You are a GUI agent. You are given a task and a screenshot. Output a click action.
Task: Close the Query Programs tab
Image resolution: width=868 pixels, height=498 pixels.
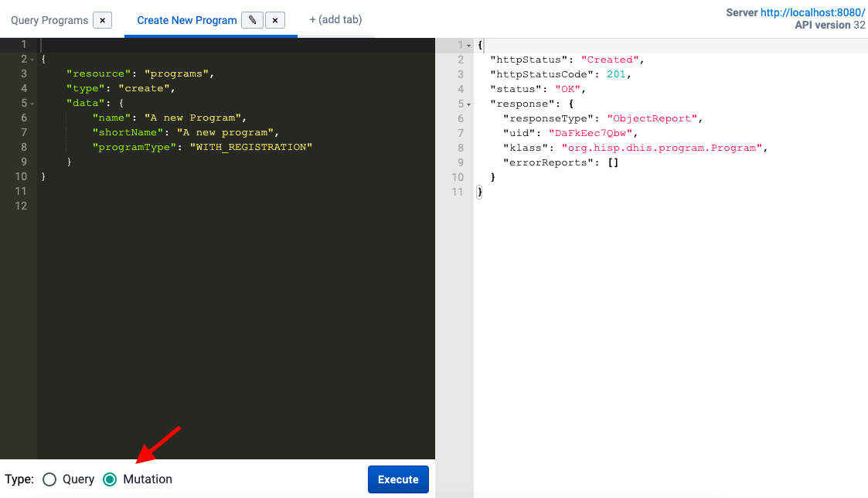pyautogui.click(x=102, y=20)
